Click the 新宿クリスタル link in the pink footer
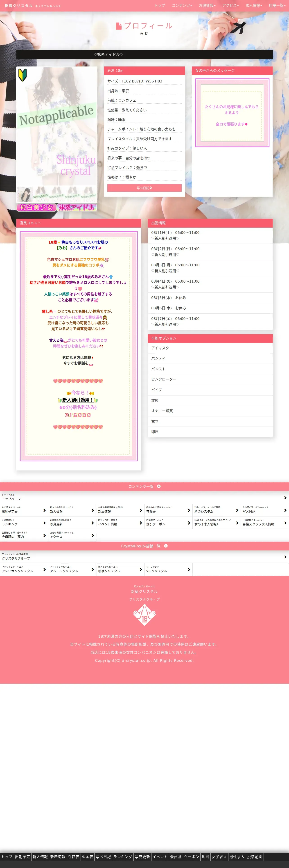This screenshot has width=289, height=868. [144, 591]
